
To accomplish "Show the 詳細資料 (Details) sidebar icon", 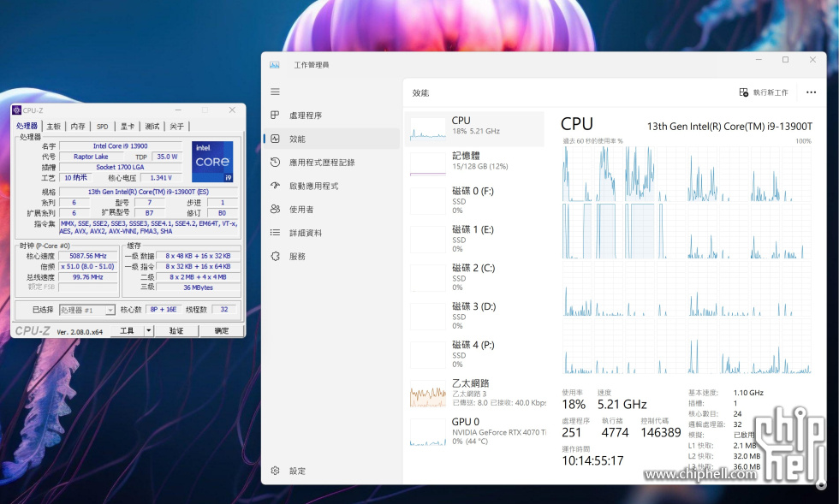I will [275, 233].
